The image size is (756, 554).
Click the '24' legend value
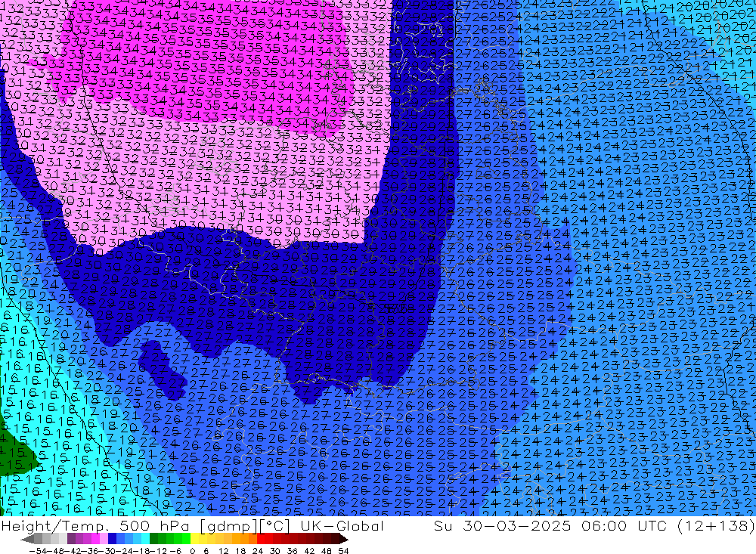(258, 551)
